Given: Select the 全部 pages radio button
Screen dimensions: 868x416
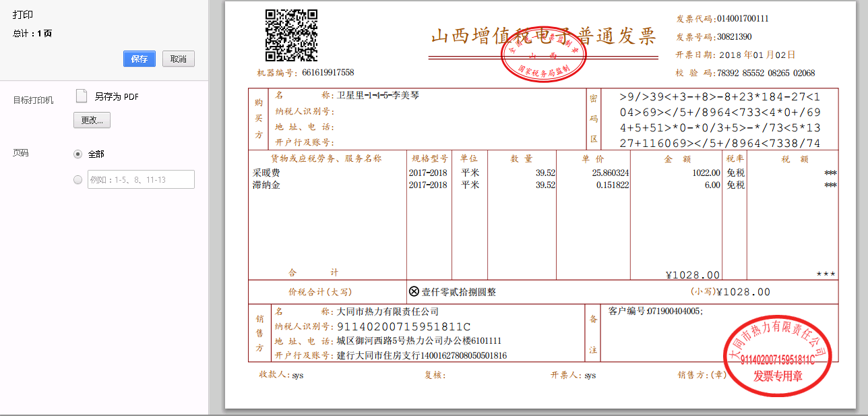Looking at the screenshot, I should click(78, 154).
